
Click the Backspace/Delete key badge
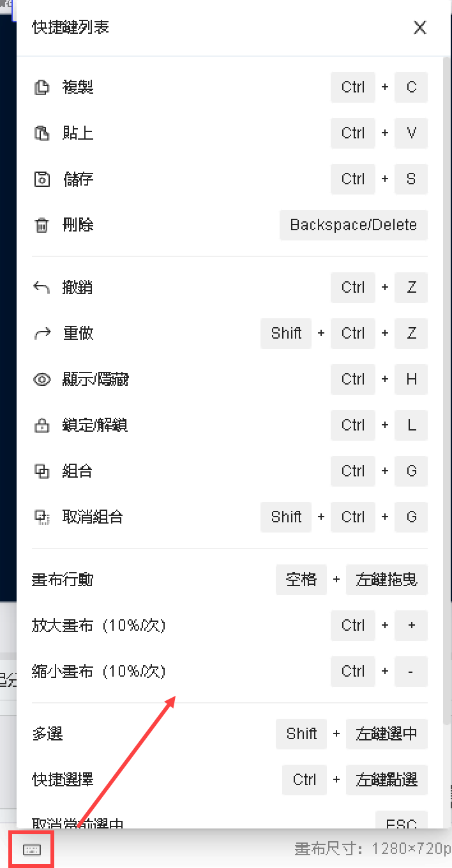(353, 225)
